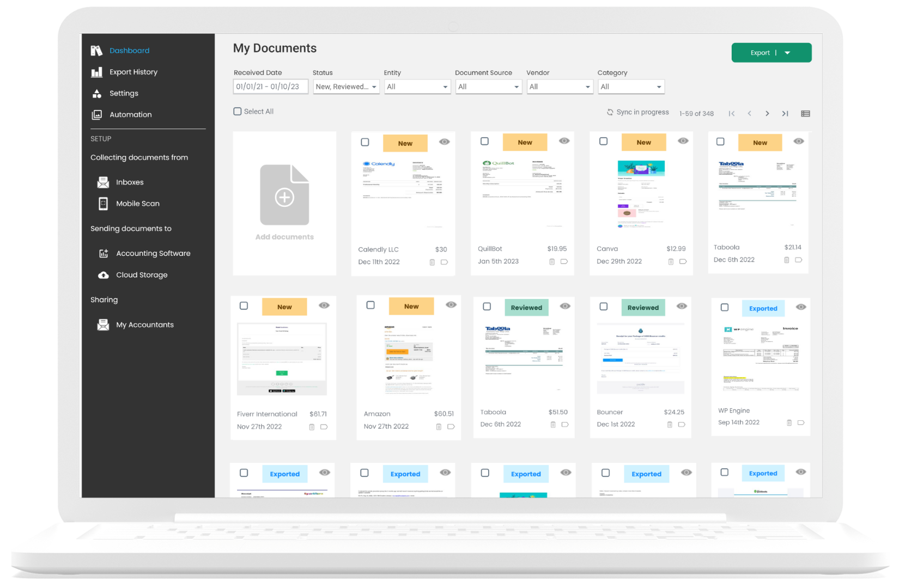Edit the Received Date range field
The image size is (899, 588).
point(271,87)
